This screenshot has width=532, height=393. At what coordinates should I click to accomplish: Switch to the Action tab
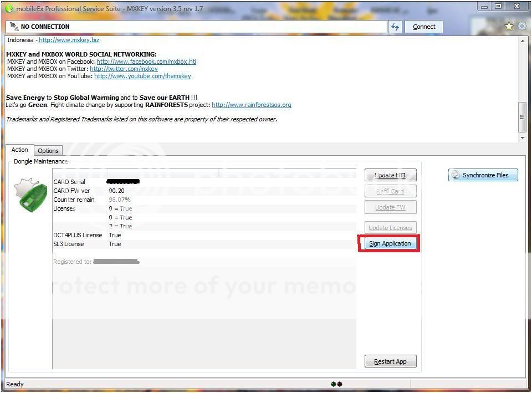coord(20,150)
